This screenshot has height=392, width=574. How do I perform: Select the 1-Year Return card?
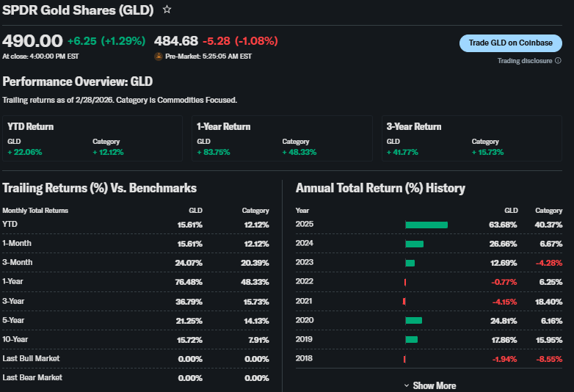pyautogui.click(x=282, y=138)
